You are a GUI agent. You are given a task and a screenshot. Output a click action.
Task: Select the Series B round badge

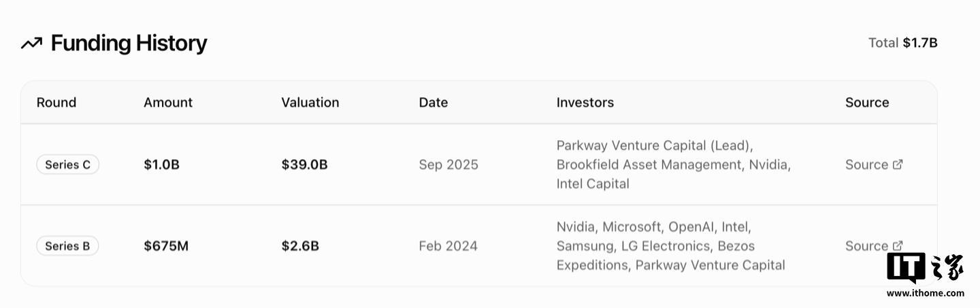coord(67,246)
